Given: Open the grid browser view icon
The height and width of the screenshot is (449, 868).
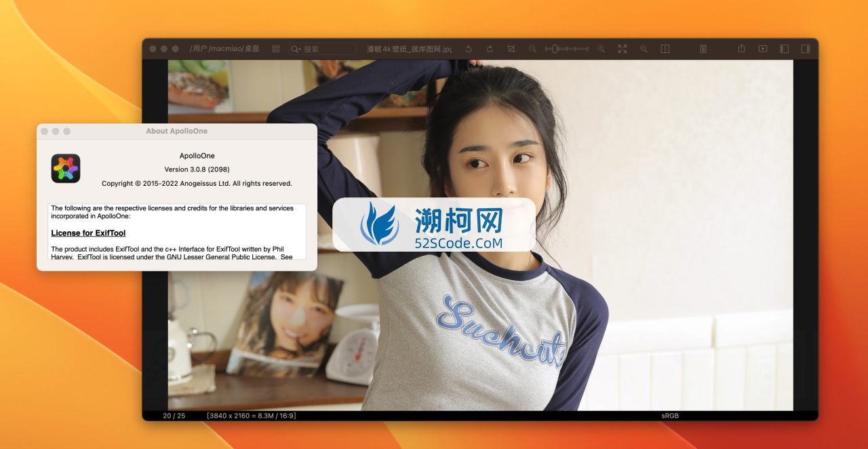Looking at the screenshot, I should pos(276,49).
